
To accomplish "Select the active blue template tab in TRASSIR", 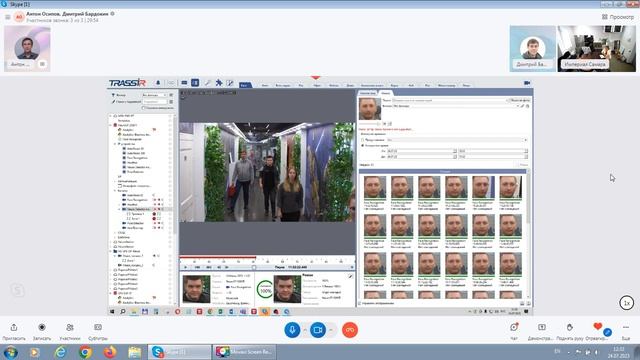I will [x=245, y=85].
